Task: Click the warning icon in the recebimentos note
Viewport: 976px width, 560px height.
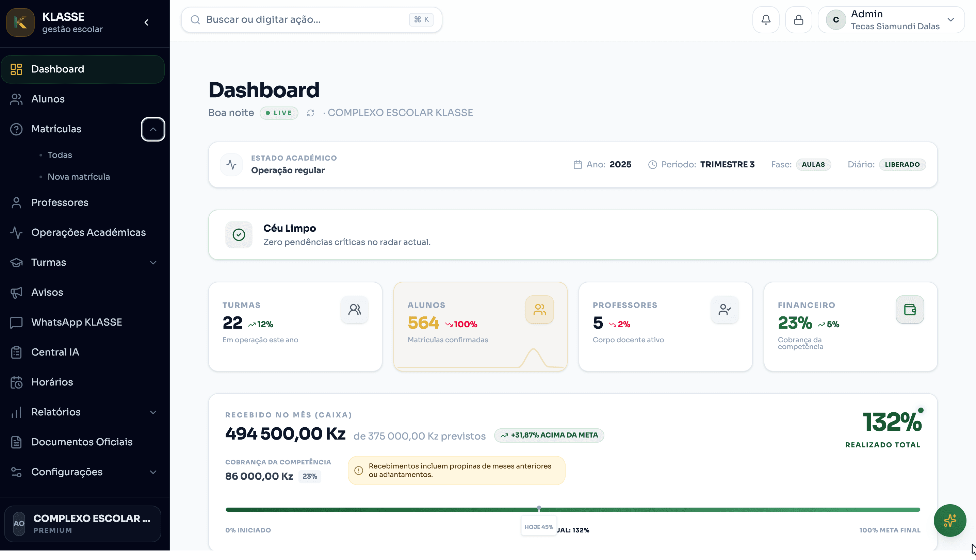Action: click(x=358, y=471)
